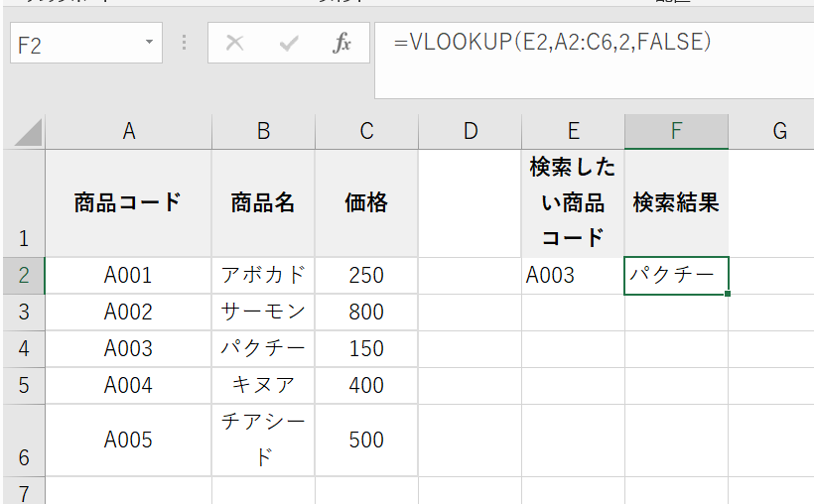The width and height of the screenshot is (814, 504).
Task: Select row 4 header
Action: pos(23,349)
